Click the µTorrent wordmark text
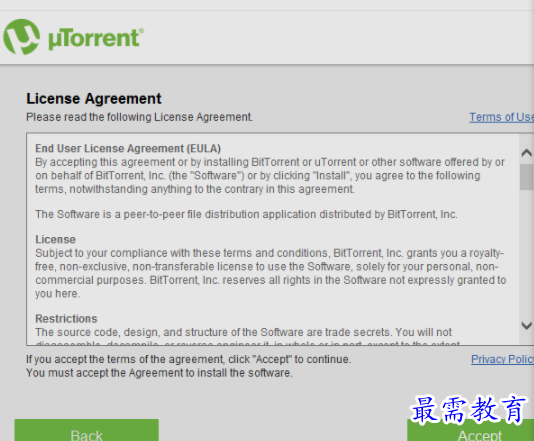 (x=96, y=38)
